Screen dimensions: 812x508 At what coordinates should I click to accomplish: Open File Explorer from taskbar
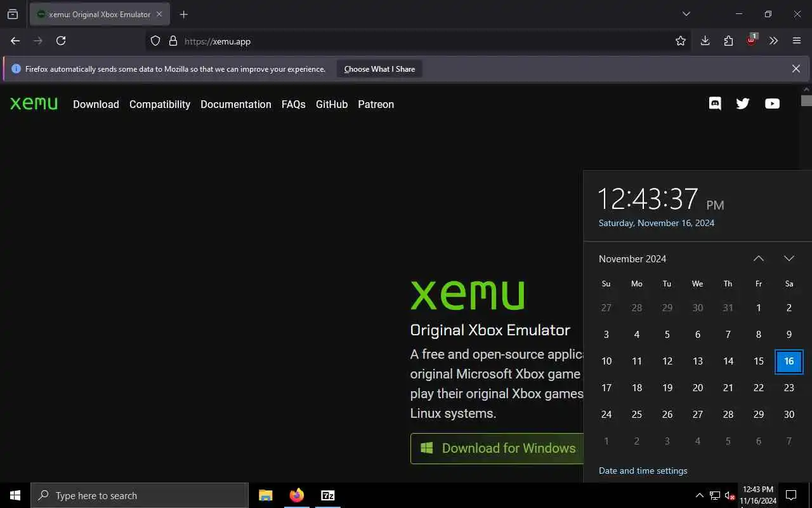point(266,495)
